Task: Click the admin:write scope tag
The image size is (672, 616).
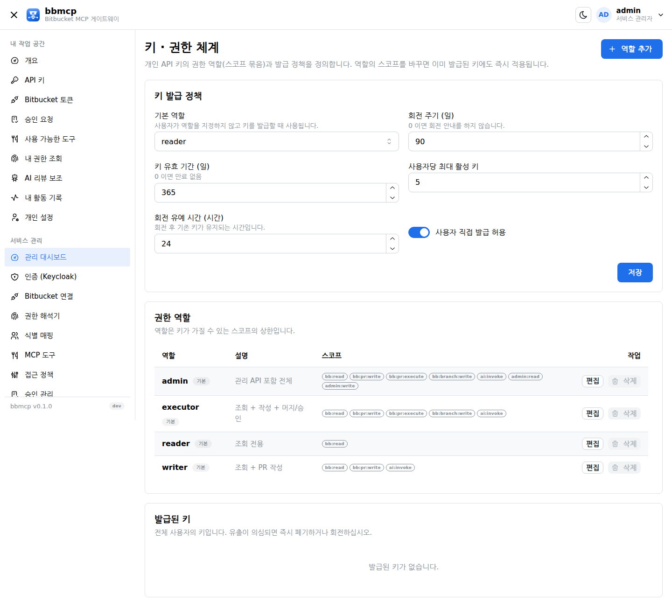Action: pyautogui.click(x=340, y=386)
